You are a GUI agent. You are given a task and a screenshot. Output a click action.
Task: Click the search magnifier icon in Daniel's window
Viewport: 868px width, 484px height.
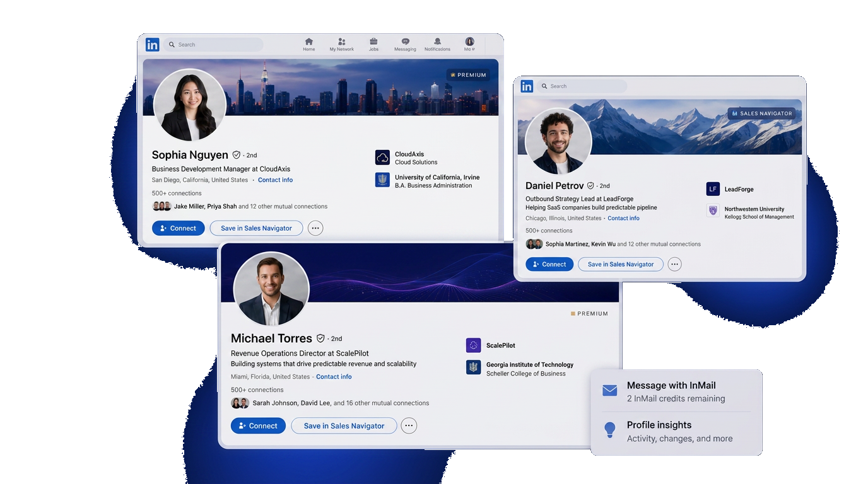pos(544,86)
